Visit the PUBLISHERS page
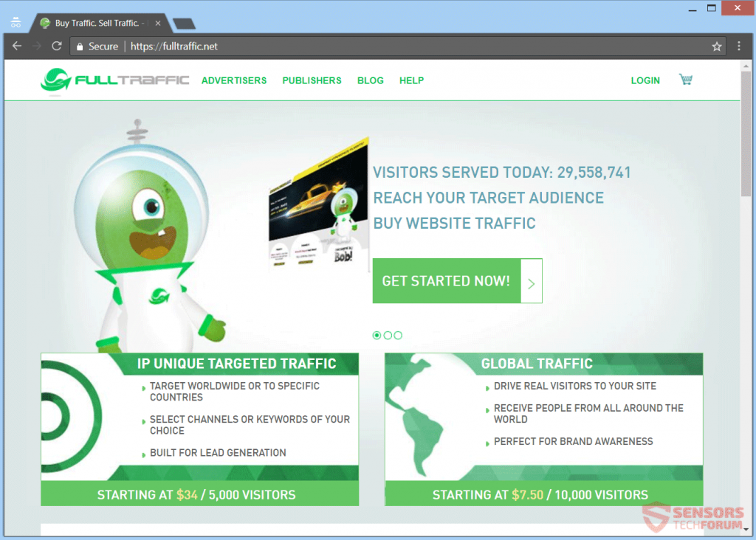756x540 pixels. [x=312, y=80]
